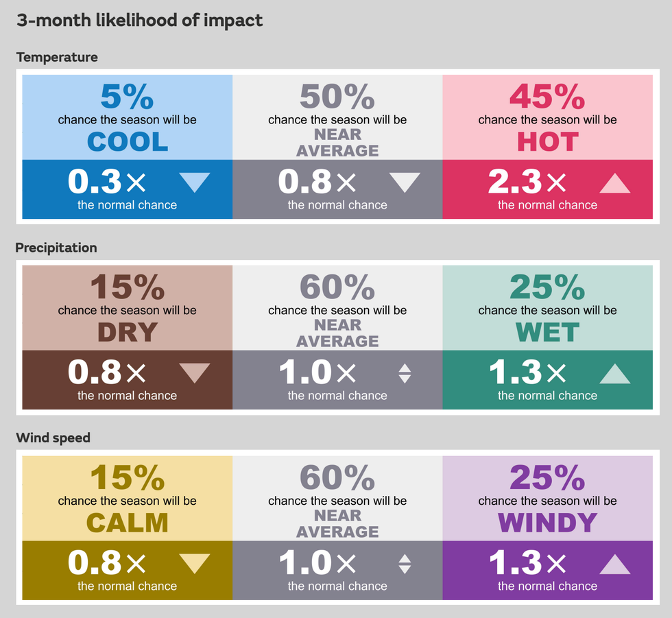Click the 3-month likelihood of impact title
The image size is (672, 618).
pyautogui.click(x=139, y=20)
